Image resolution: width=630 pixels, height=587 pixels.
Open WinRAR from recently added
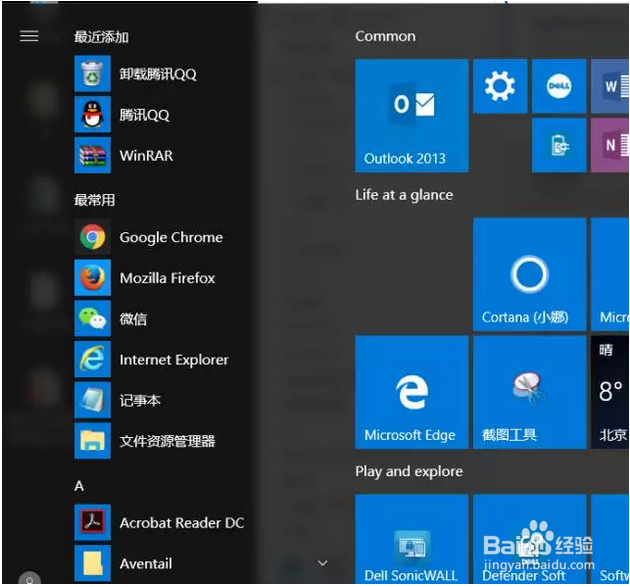[x=92, y=155]
